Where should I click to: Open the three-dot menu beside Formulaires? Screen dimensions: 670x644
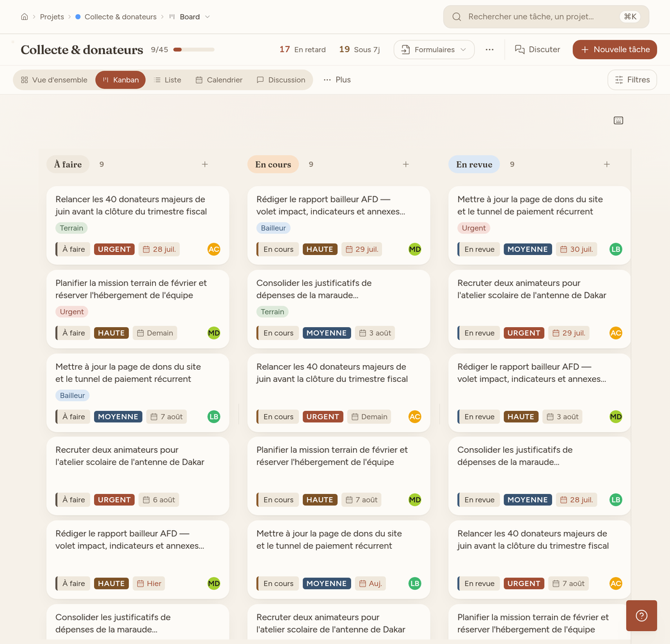490,50
